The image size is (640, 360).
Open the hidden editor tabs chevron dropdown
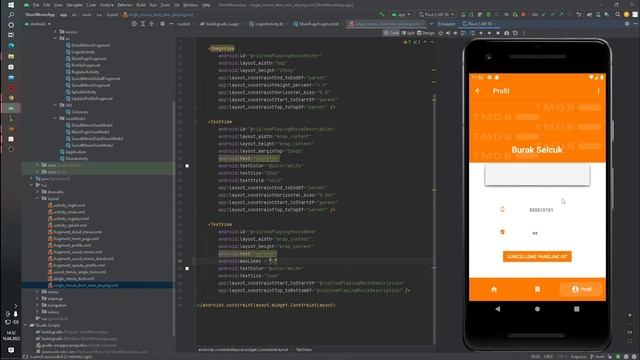click(431, 24)
